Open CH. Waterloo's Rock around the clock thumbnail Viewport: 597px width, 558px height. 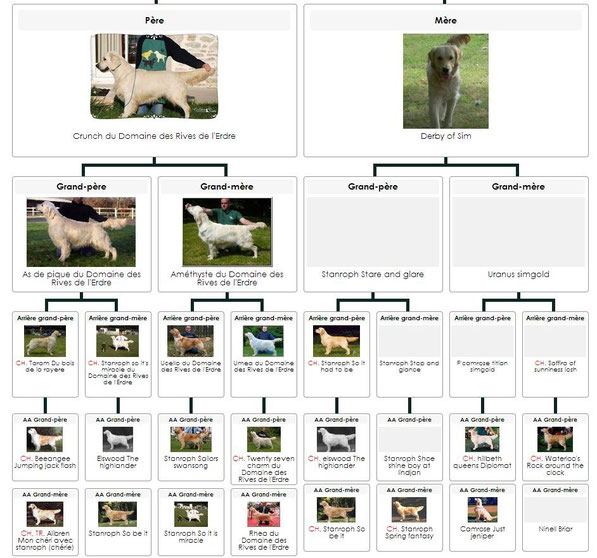click(x=555, y=439)
